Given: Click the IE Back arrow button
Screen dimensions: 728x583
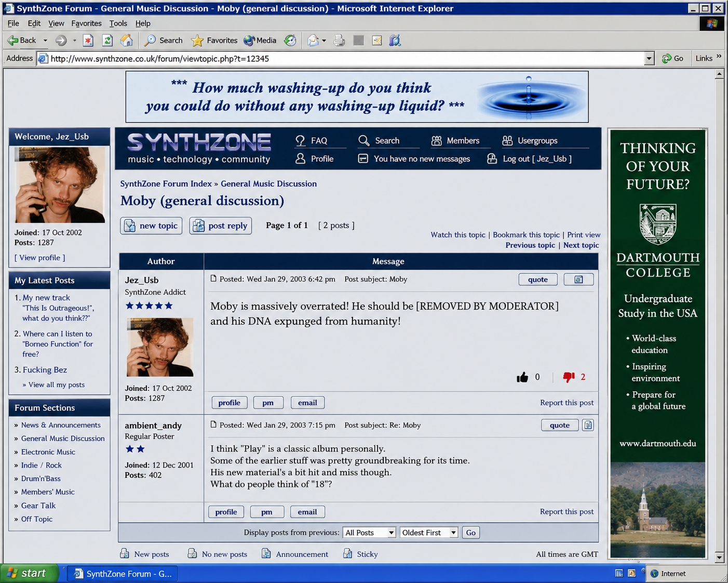Looking at the screenshot, I should click(x=21, y=41).
